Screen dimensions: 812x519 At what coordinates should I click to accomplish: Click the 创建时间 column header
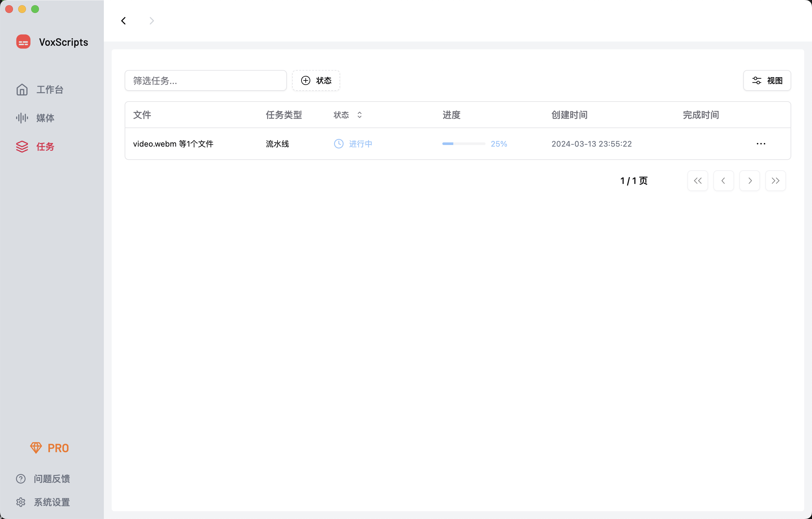coord(570,115)
